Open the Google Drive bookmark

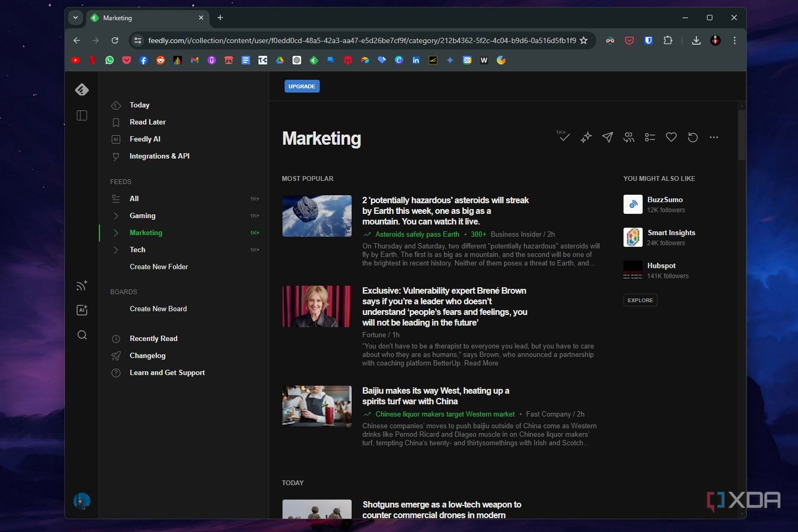pyautogui.click(x=280, y=61)
